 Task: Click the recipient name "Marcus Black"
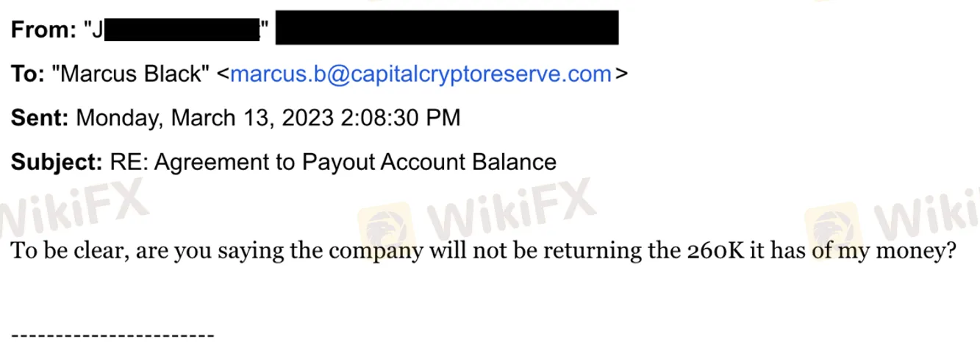tap(131, 74)
